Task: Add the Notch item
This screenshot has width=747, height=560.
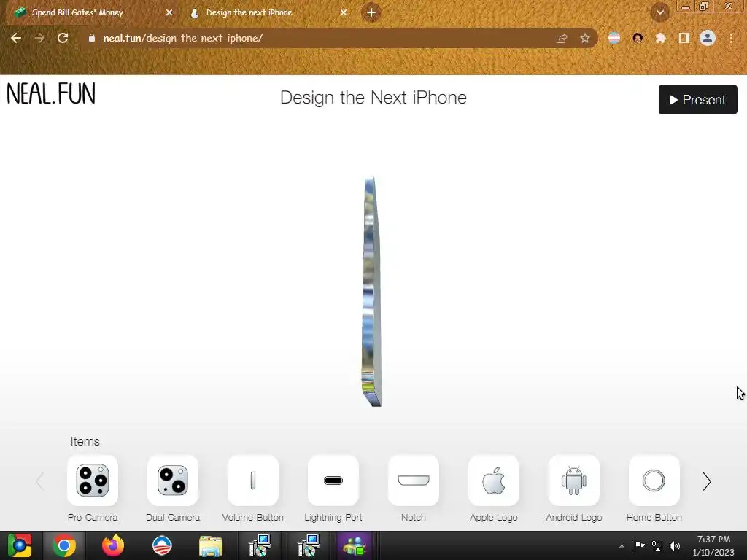Action: click(414, 481)
